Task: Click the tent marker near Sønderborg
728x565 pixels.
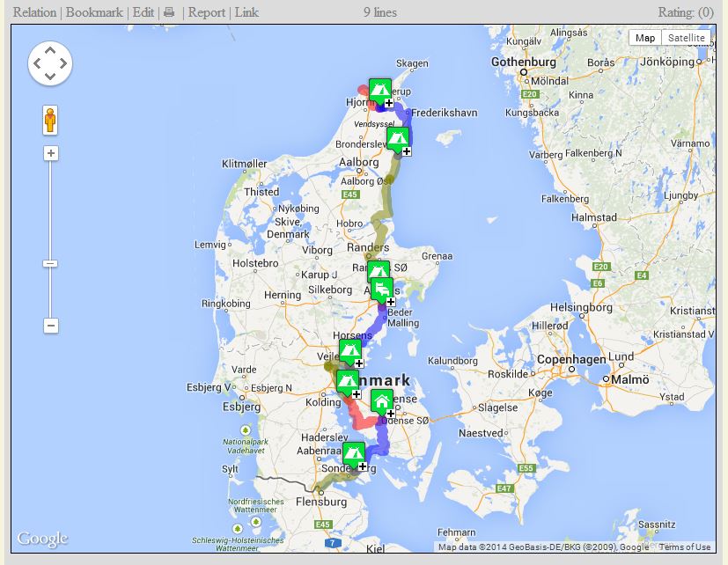Action: tap(353, 453)
